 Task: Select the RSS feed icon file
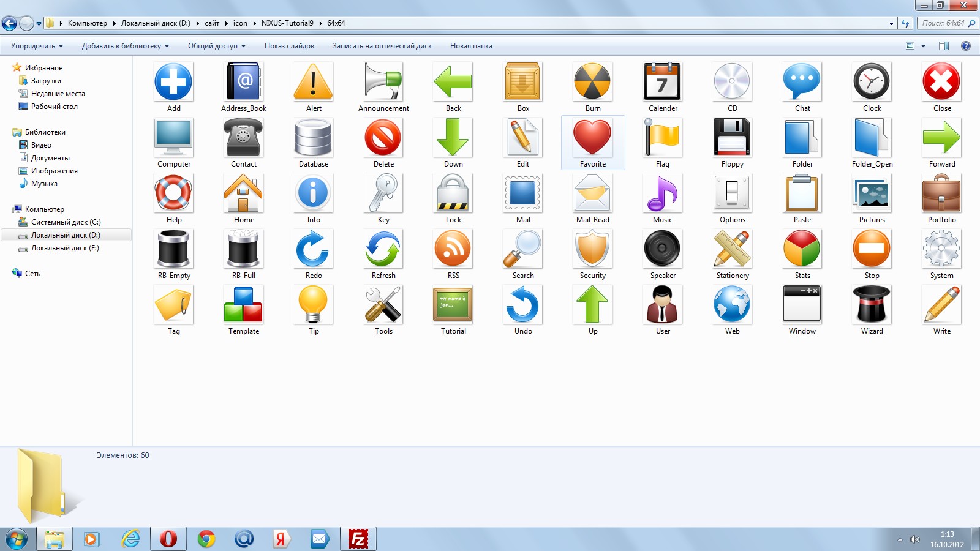click(x=453, y=255)
